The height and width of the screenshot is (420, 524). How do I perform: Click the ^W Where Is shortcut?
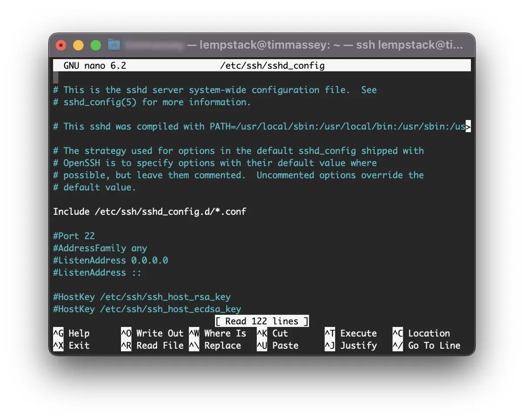point(218,333)
